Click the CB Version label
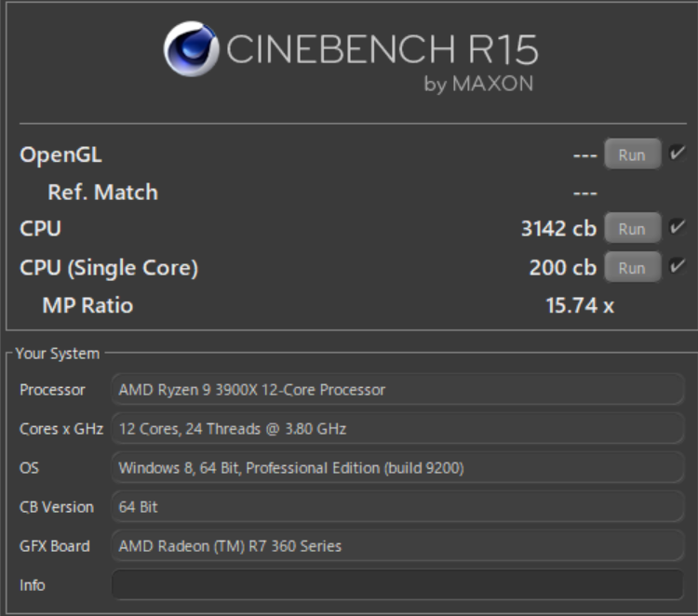Screen dimensions: 698x616 [x=57, y=507]
